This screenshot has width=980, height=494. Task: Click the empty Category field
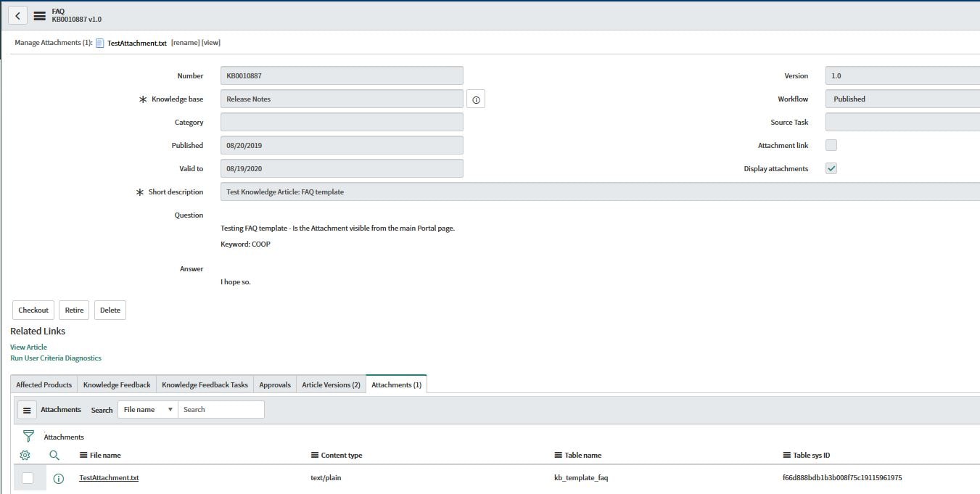tap(342, 122)
